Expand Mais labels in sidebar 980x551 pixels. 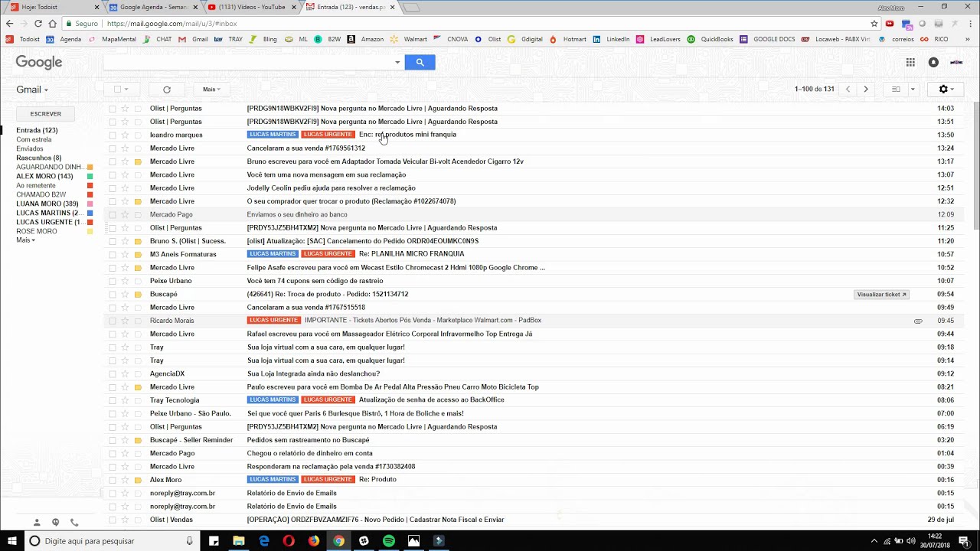coord(25,240)
